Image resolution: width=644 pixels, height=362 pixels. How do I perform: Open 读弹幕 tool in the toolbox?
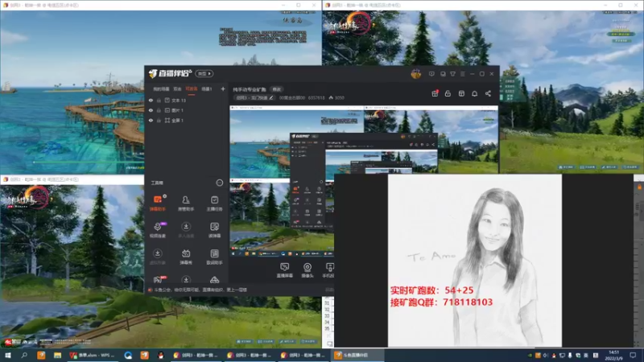point(214,230)
